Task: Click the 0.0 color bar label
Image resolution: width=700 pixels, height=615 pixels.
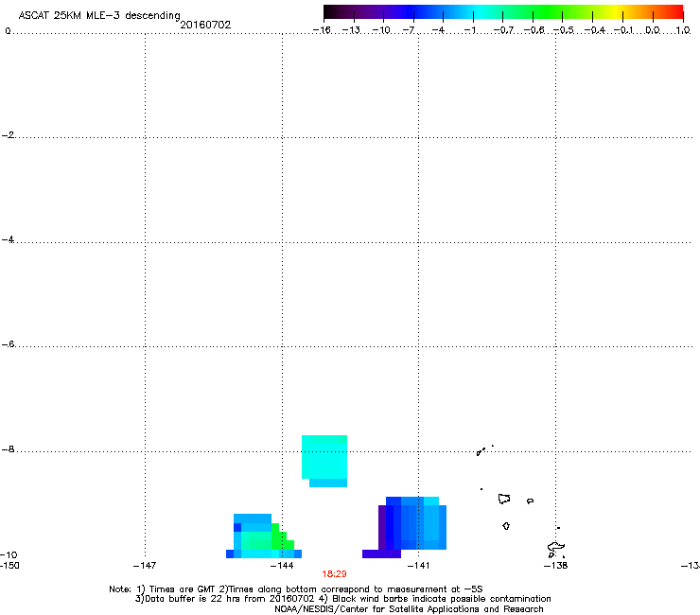Action: [653, 30]
